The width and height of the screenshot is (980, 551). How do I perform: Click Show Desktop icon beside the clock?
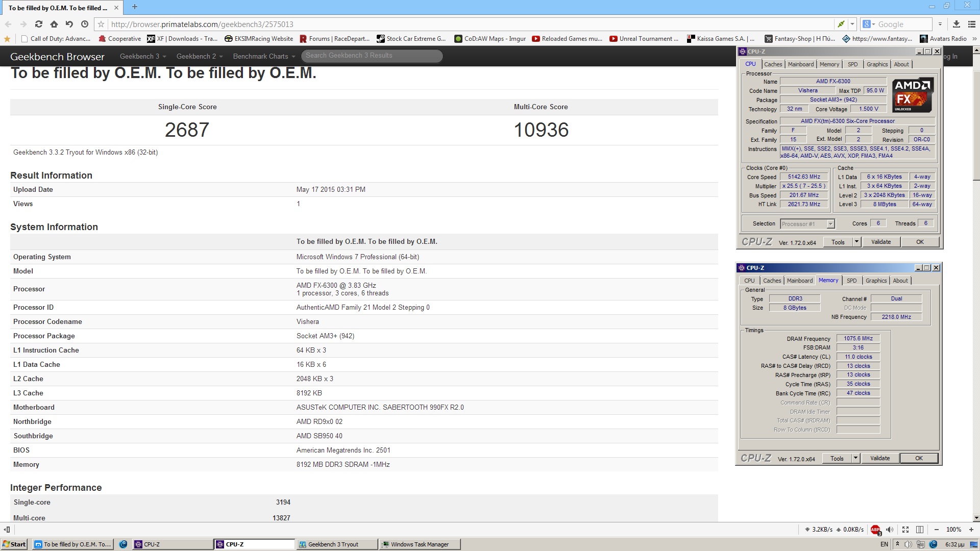974,544
